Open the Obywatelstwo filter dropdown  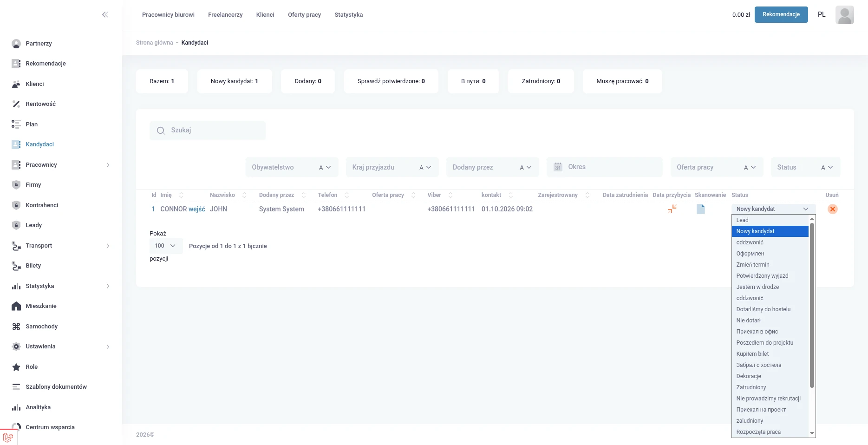pos(292,167)
